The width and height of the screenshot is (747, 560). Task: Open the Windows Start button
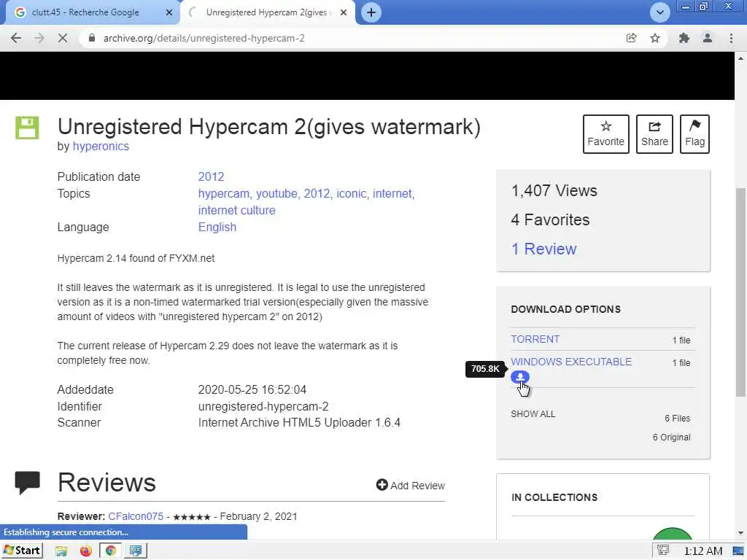(22, 551)
